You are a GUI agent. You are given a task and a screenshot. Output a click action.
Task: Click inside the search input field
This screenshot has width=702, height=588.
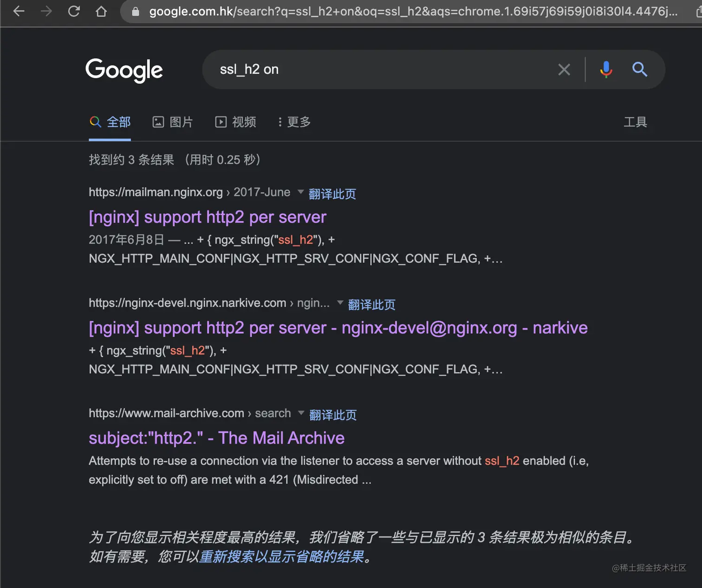point(371,69)
